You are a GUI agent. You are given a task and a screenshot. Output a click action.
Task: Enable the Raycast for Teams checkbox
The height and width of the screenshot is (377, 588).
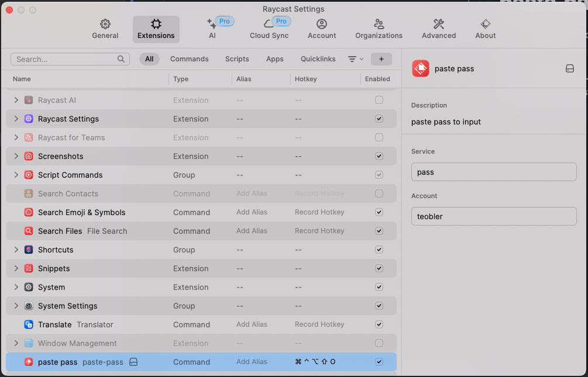[379, 137]
